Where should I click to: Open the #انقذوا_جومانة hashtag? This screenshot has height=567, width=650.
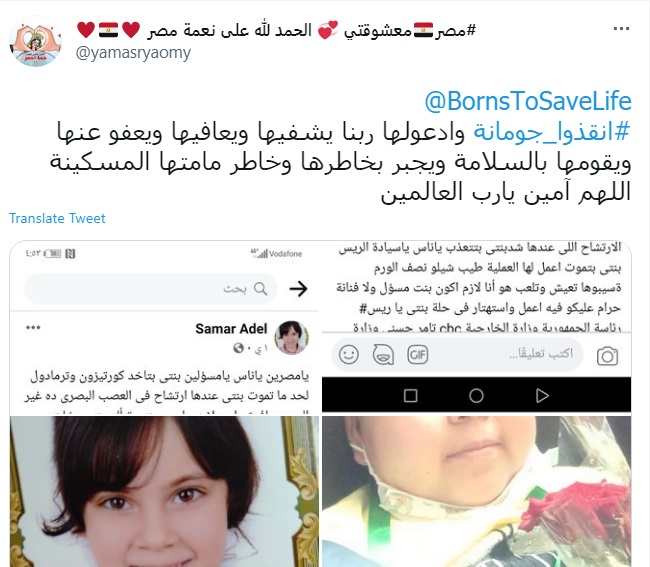552,132
